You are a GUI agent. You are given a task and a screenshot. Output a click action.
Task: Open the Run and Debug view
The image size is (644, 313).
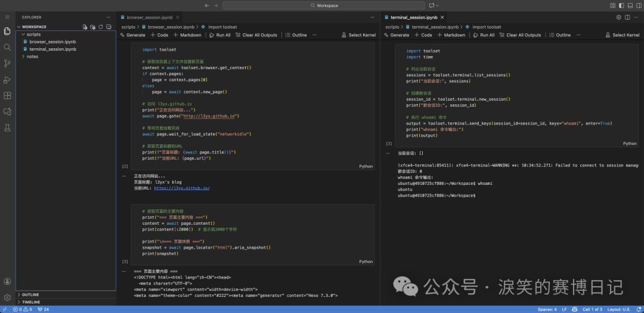tap(7, 79)
